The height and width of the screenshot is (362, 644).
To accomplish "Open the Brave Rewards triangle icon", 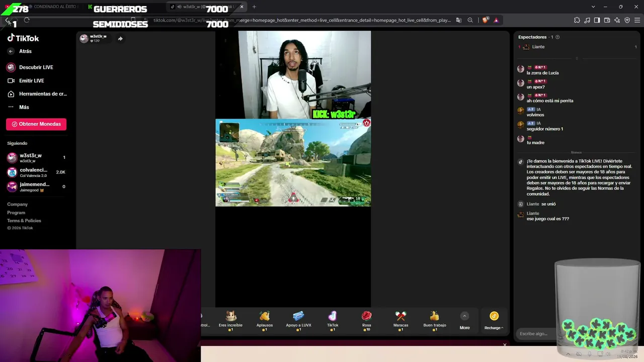I will [x=496, y=20].
